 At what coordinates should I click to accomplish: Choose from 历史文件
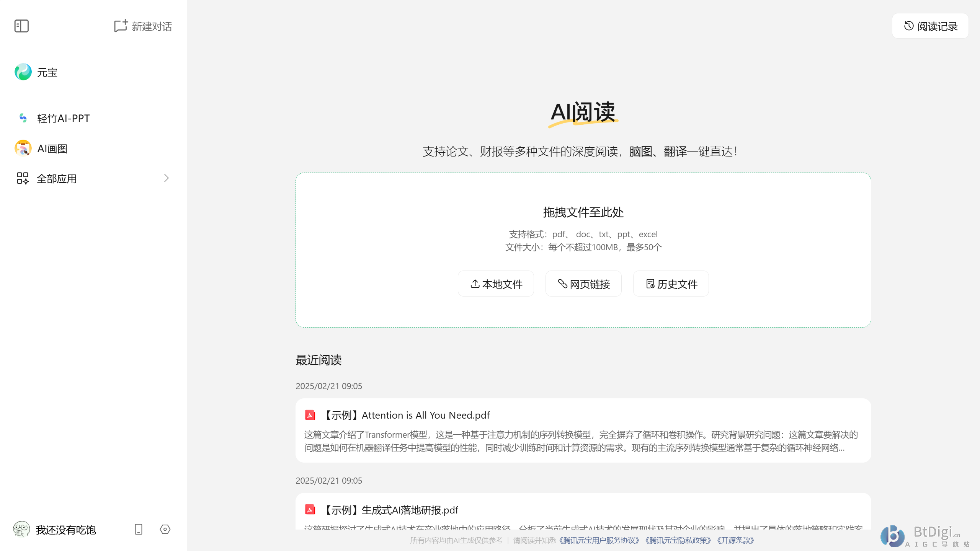point(671,284)
